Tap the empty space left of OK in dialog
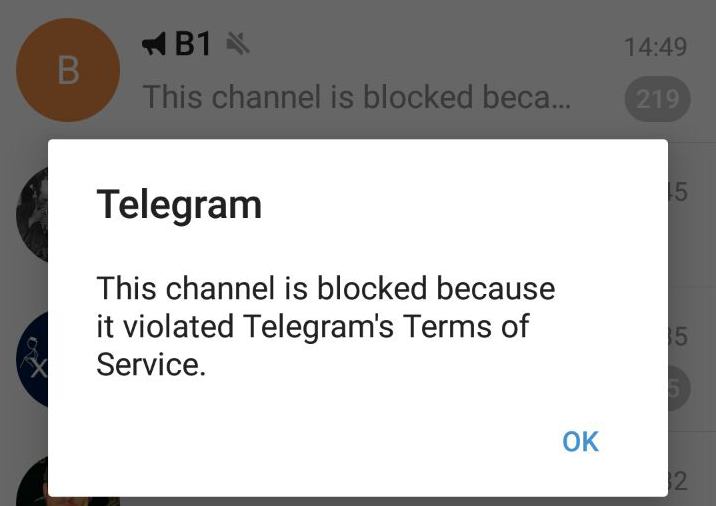The image size is (716, 506). coord(301,442)
